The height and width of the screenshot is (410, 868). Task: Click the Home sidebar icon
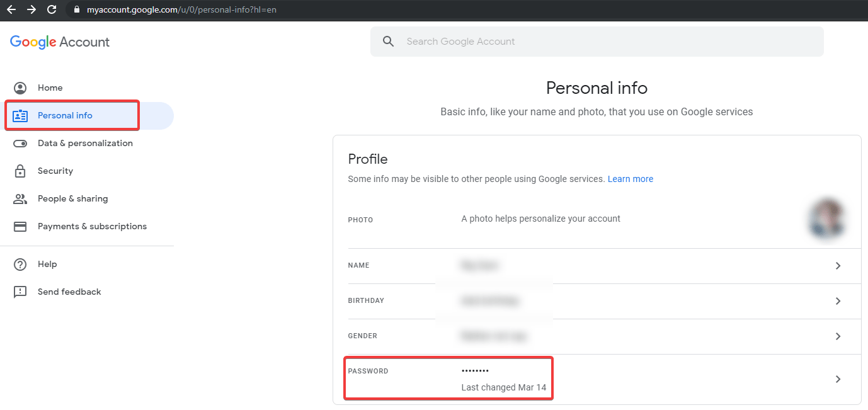(x=20, y=88)
